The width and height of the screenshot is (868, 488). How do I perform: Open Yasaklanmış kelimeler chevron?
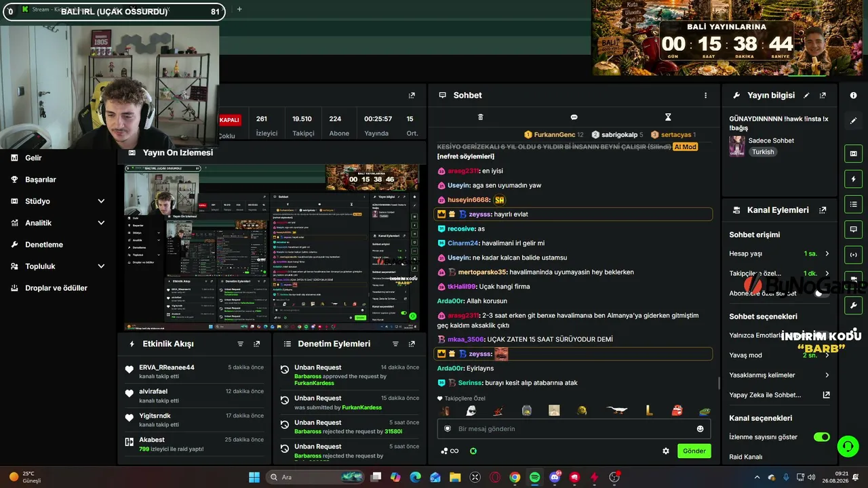click(x=827, y=375)
